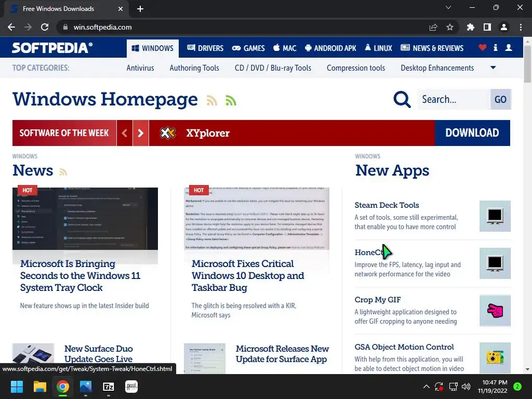Open Authoring Tools category
Screen dimensions: 532x399
click(x=194, y=68)
